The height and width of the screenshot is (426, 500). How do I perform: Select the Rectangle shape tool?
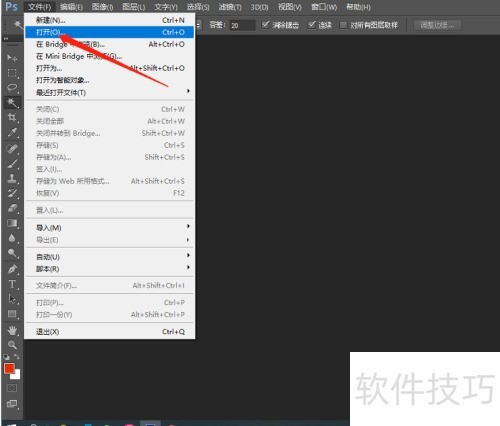(12, 314)
